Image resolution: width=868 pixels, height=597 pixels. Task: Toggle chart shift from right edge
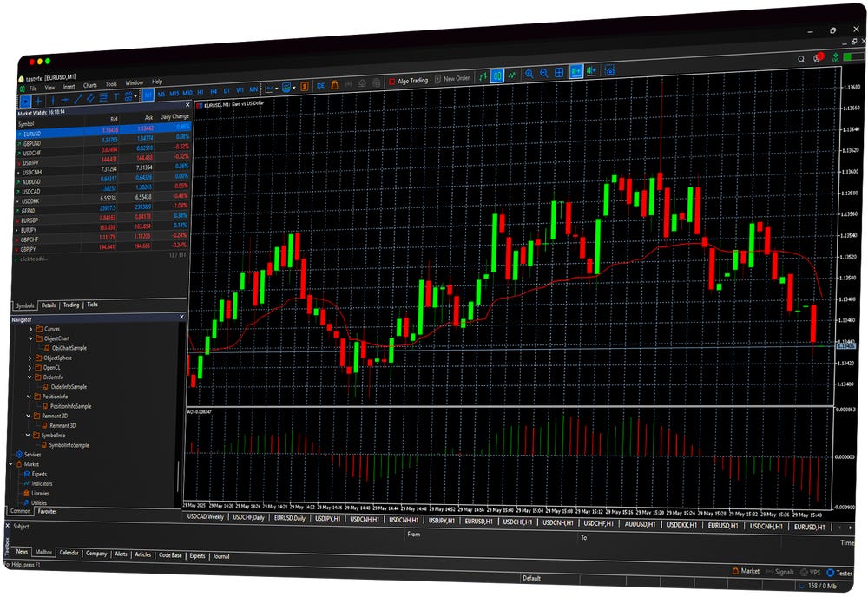point(591,71)
